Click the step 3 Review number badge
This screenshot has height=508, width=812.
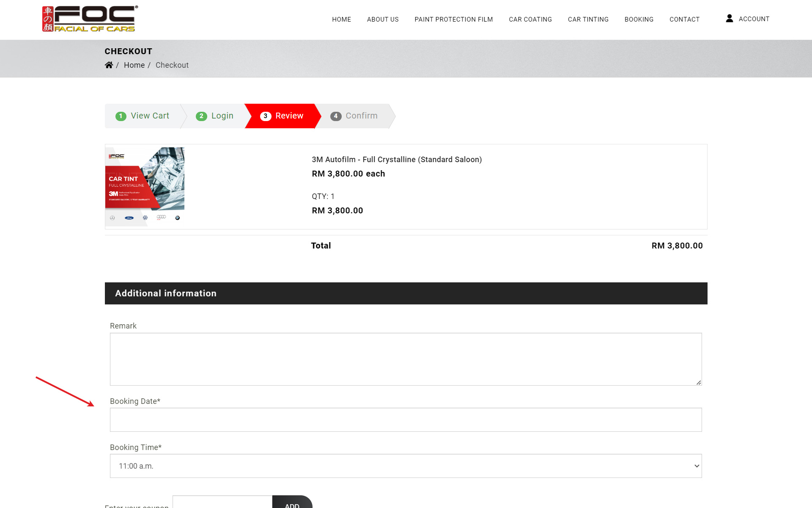pyautogui.click(x=266, y=116)
